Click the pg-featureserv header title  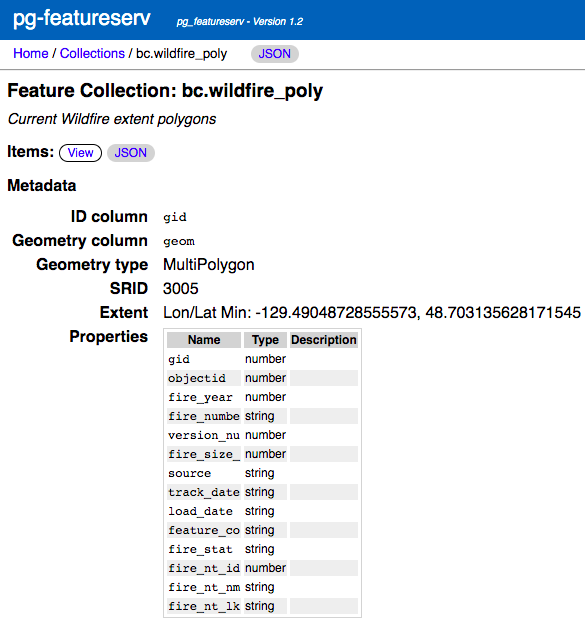pos(82,18)
